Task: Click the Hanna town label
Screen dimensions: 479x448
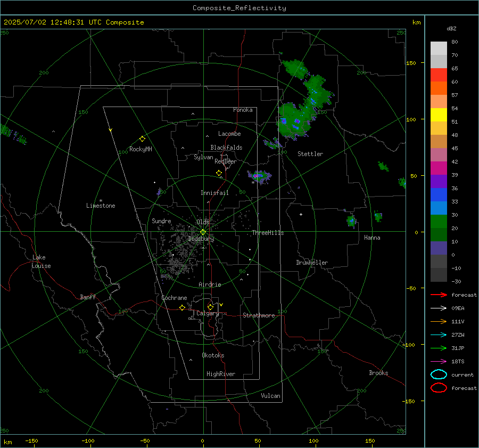Action: point(372,238)
